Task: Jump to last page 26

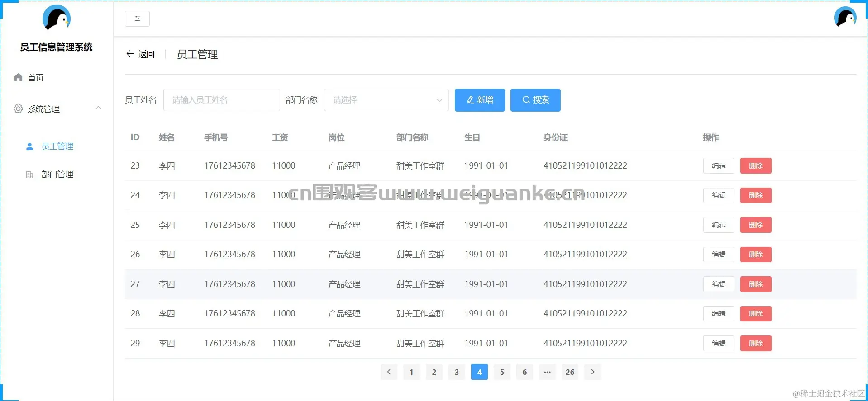Action: coord(570,372)
